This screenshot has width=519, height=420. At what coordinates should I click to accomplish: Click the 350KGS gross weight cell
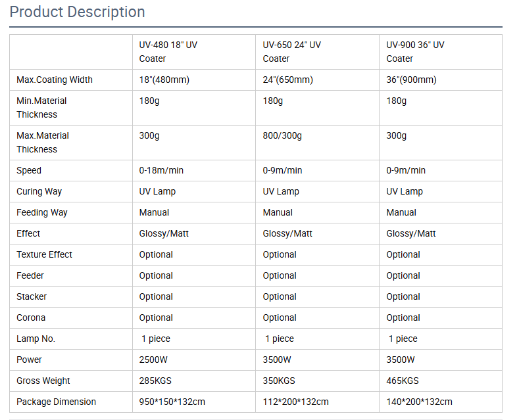(x=279, y=381)
